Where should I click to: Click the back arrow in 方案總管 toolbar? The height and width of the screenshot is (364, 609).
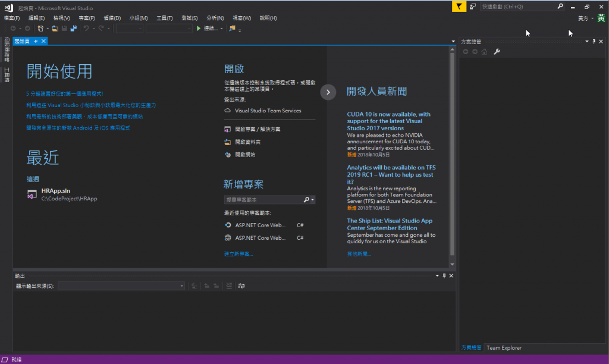[466, 52]
